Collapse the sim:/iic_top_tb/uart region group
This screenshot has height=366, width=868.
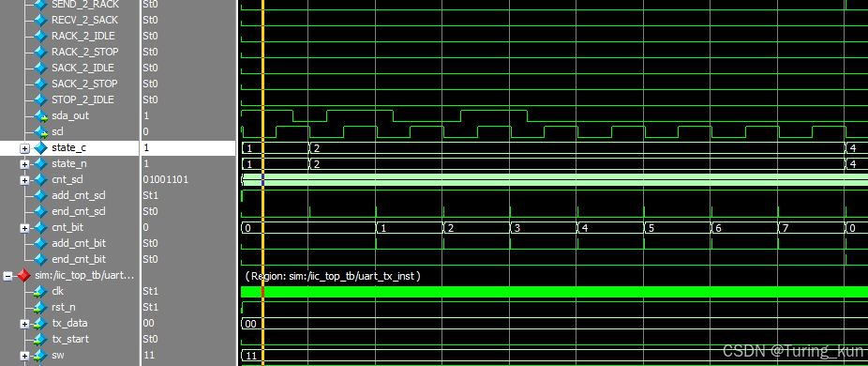pyautogui.click(x=7, y=276)
